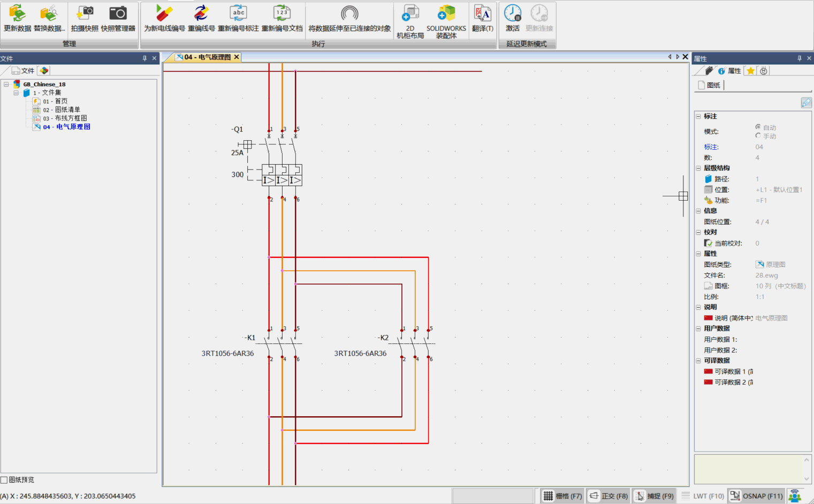The height and width of the screenshot is (504, 814).
Task: Pin the 文件 panel
Action: tap(144, 58)
